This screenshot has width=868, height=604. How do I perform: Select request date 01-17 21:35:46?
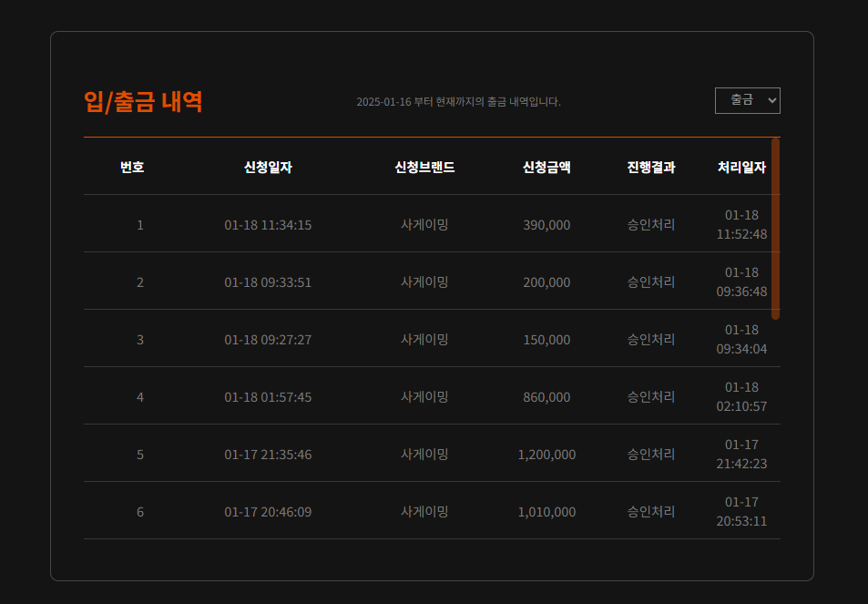[268, 455]
